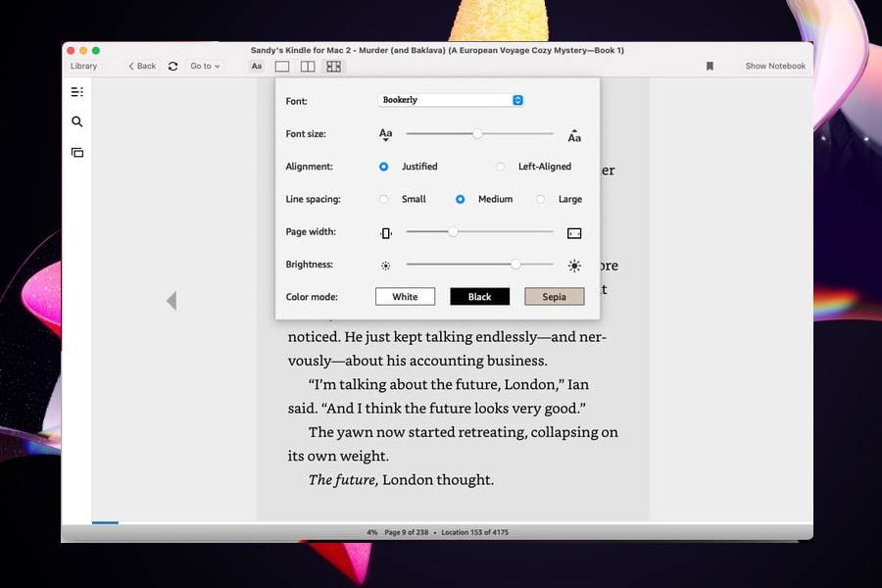Click the flashcards icon in the sidebar
This screenshot has height=588, width=882.
pos(76,153)
